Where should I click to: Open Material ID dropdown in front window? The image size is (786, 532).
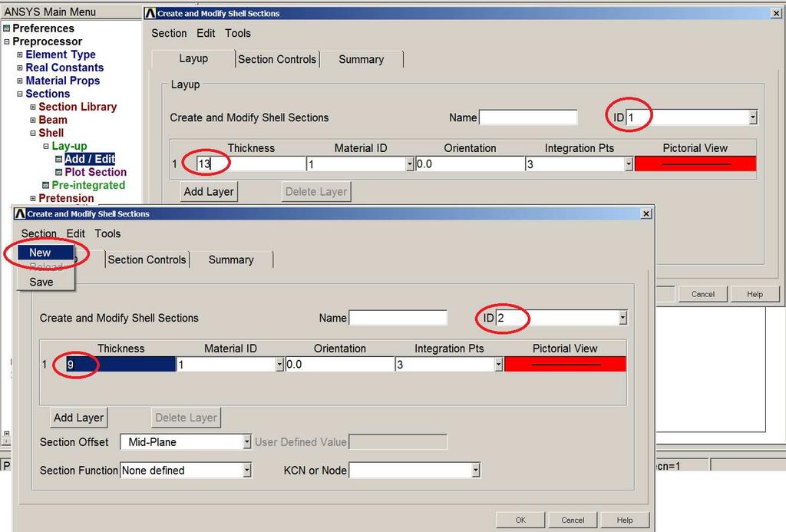click(279, 365)
